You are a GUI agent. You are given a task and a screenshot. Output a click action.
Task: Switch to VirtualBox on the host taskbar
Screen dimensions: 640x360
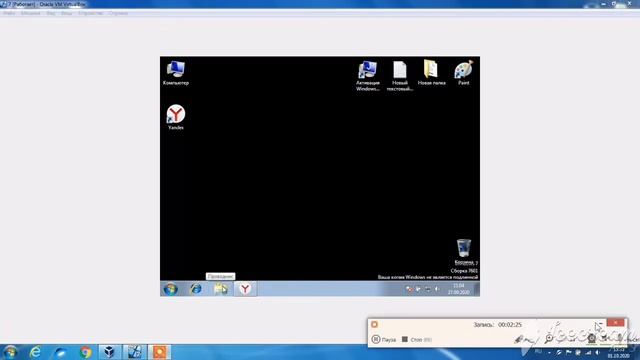click(109, 352)
